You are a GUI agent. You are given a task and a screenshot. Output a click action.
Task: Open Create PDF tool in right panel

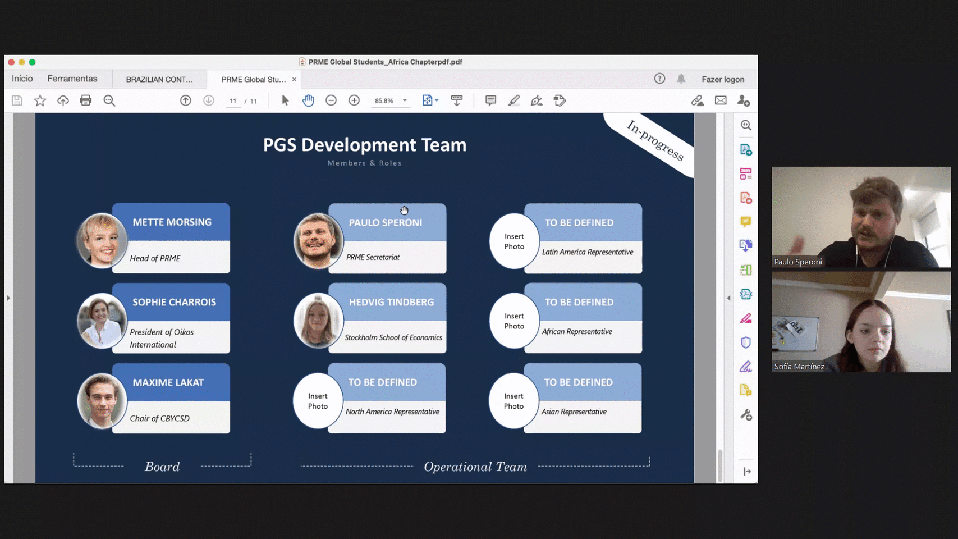point(746,198)
